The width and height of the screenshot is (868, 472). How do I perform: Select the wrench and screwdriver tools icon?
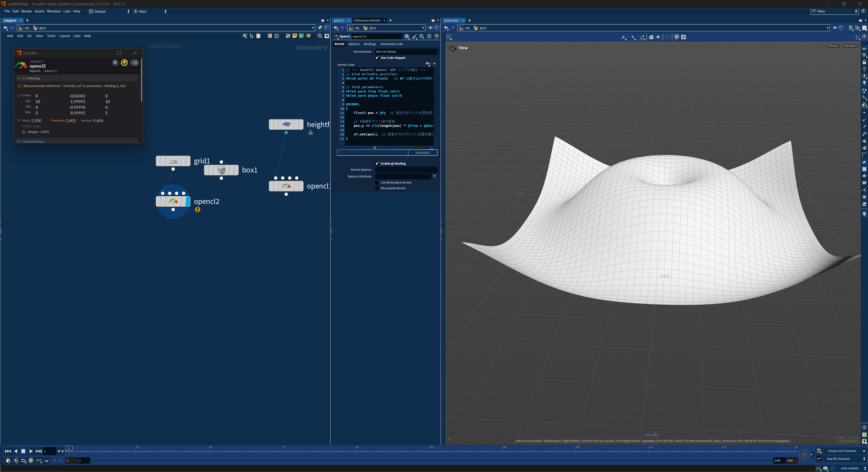[245, 36]
